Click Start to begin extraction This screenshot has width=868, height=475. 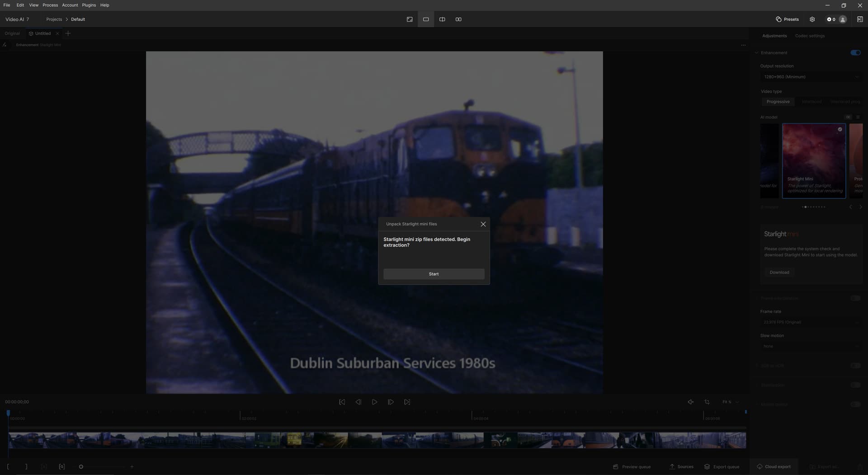[434, 274]
